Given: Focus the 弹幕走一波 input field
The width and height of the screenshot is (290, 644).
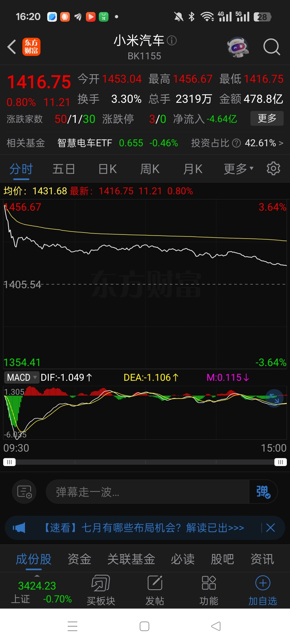Looking at the screenshot, I should coord(148,492).
